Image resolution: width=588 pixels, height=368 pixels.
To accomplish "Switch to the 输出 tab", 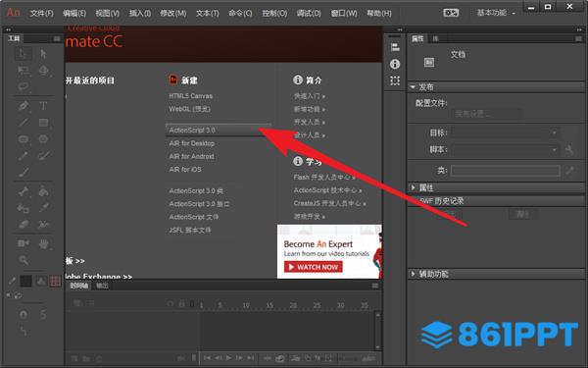I will point(102,286).
